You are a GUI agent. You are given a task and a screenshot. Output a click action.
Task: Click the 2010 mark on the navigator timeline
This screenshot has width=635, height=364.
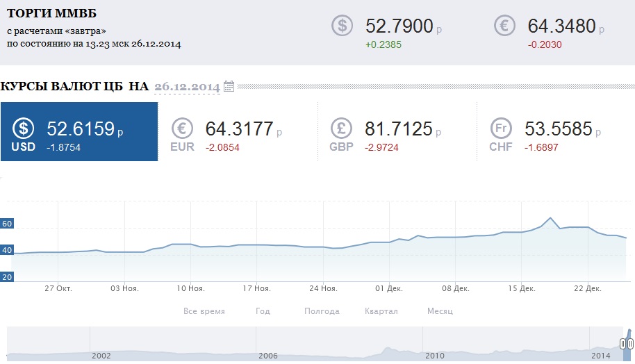434,356
